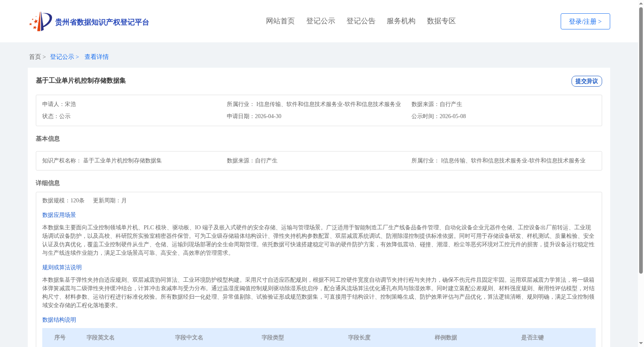
Task: Click the vertical scrollbar thumb
Action: tap(641, 140)
